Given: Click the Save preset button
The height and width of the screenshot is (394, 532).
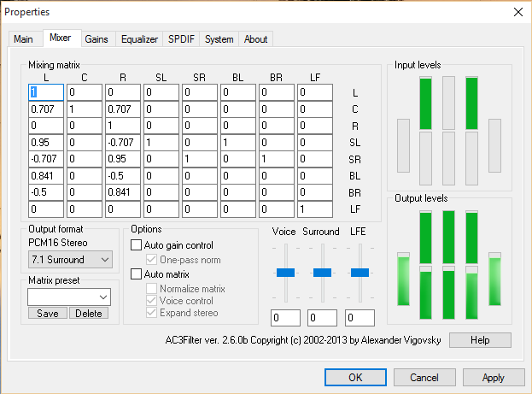Looking at the screenshot, I should [47, 314].
